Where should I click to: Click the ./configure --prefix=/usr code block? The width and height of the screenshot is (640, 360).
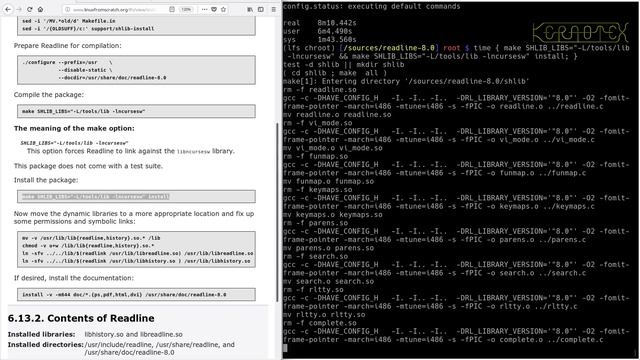pyautogui.click(x=136, y=70)
